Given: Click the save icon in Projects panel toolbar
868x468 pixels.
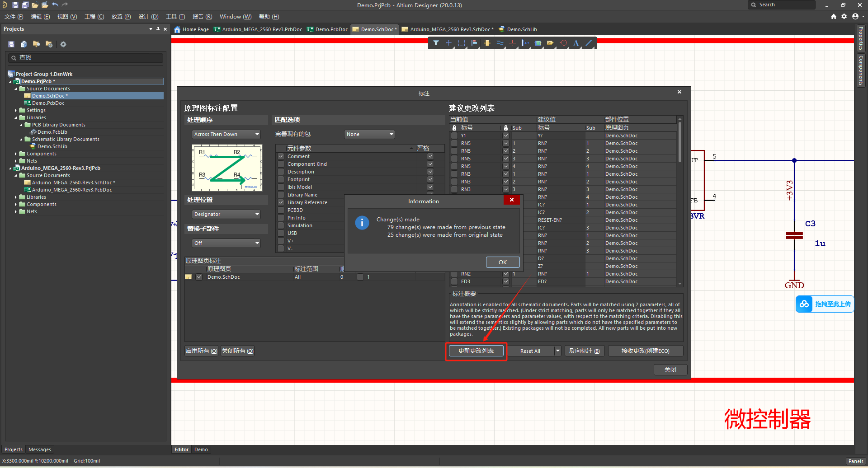Looking at the screenshot, I should coord(11,44).
